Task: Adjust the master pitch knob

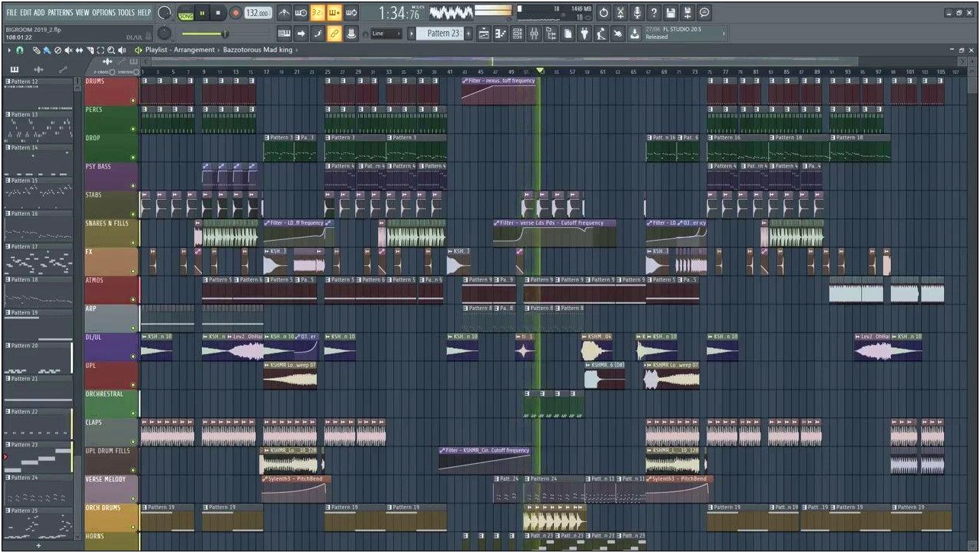Action: (165, 33)
